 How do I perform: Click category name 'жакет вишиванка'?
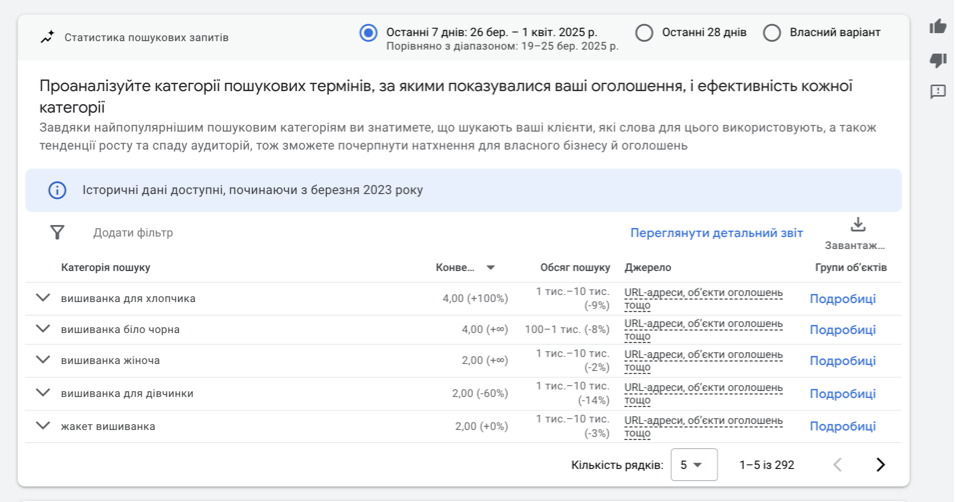point(108,426)
